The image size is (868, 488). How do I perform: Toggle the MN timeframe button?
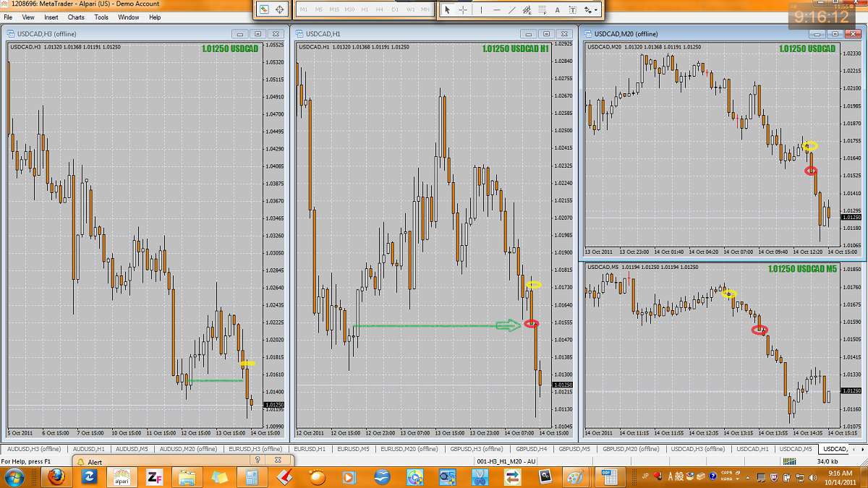coord(426,9)
